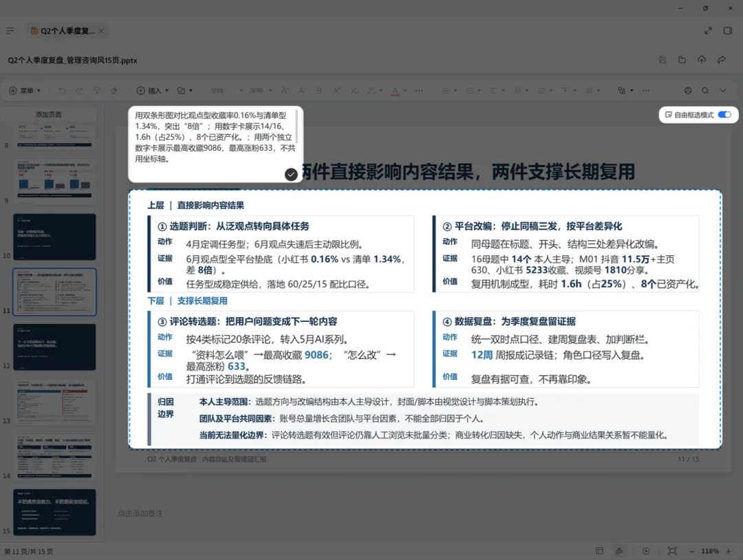Click the expand window diagonal arrows icon
This screenshot has width=743, height=560.
pos(708,31)
